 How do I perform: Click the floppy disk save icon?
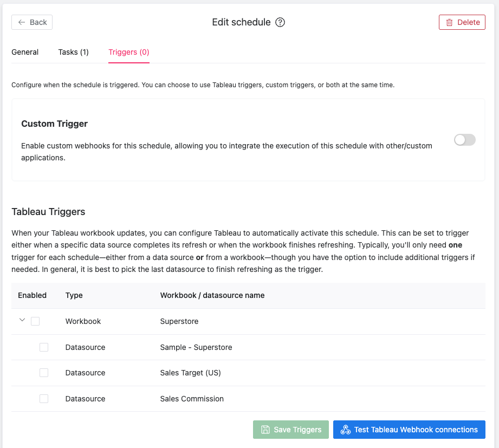click(265, 430)
